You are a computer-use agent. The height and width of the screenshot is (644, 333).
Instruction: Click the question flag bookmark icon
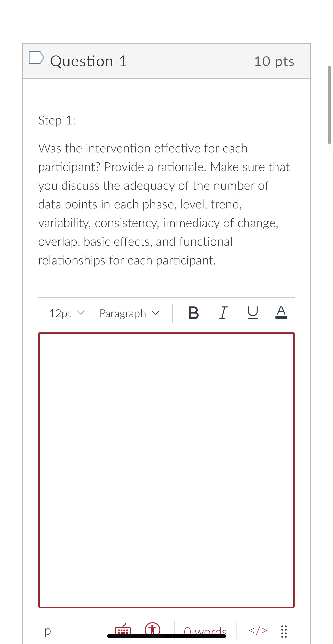coord(36,58)
